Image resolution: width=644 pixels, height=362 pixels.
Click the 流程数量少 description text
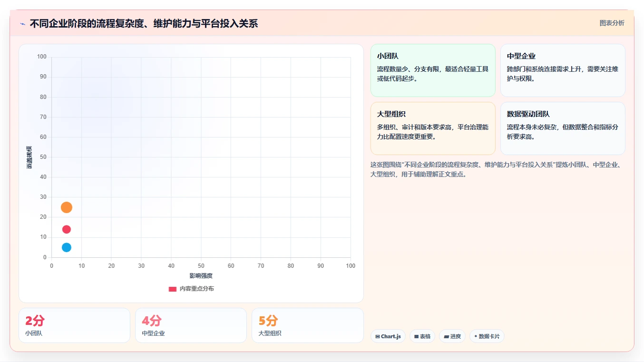tap(433, 74)
